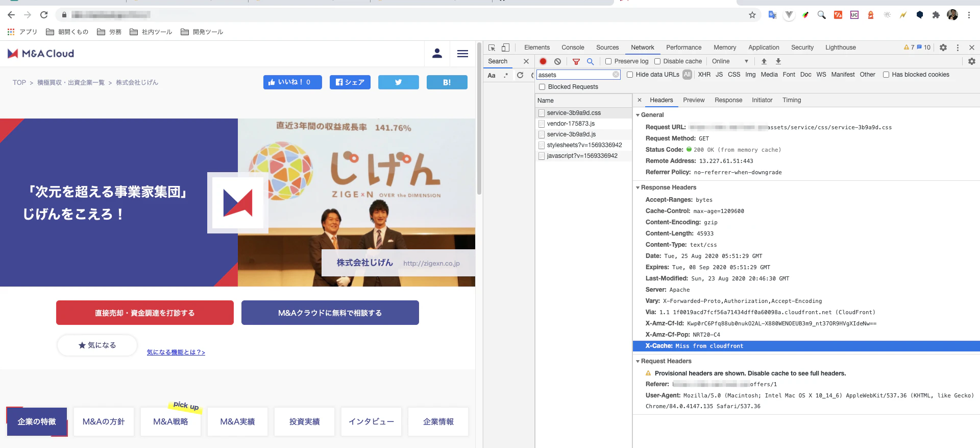The height and width of the screenshot is (448, 980).
Task: Click the HAR import upload arrow icon
Action: (x=764, y=61)
